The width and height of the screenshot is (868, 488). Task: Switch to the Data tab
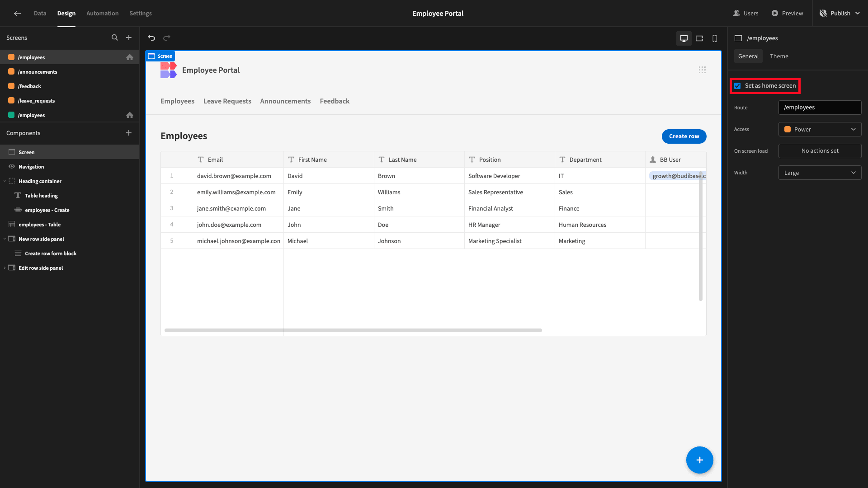point(40,13)
